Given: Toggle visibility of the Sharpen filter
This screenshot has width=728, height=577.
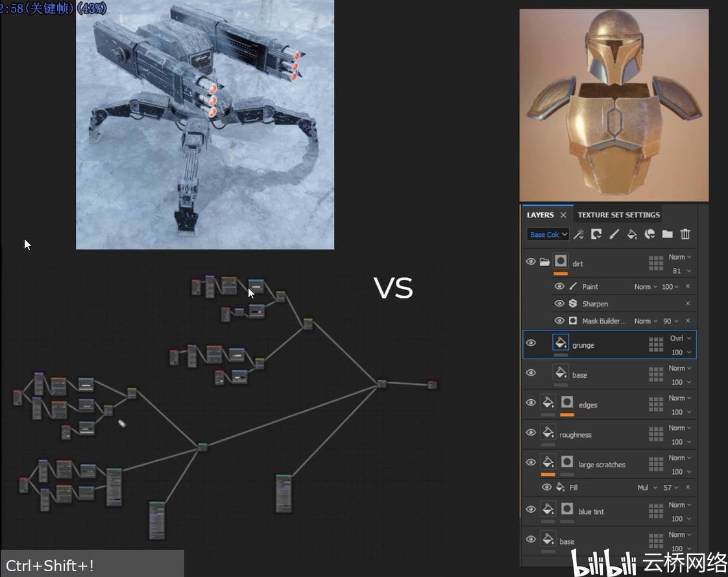Looking at the screenshot, I should click(x=559, y=303).
